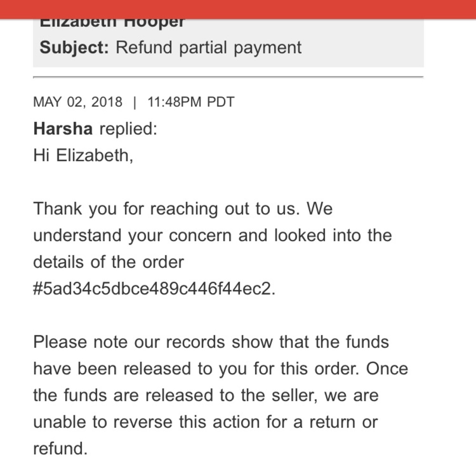The height and width of the screenshot is (476, 476).
Task: Click the word replied: after Harsha
Action: (129, 129)
